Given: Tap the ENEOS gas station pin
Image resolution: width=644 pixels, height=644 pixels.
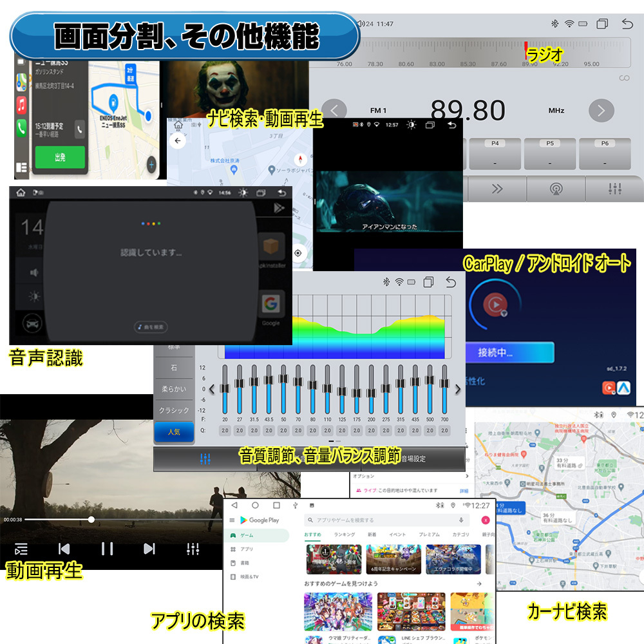Looking at the screenshot, I should 113,102.
